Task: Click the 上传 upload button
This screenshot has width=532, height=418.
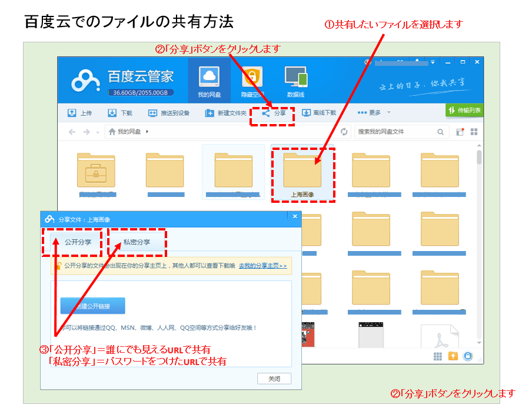Action: pyautogui.click(x=79, y=113)
